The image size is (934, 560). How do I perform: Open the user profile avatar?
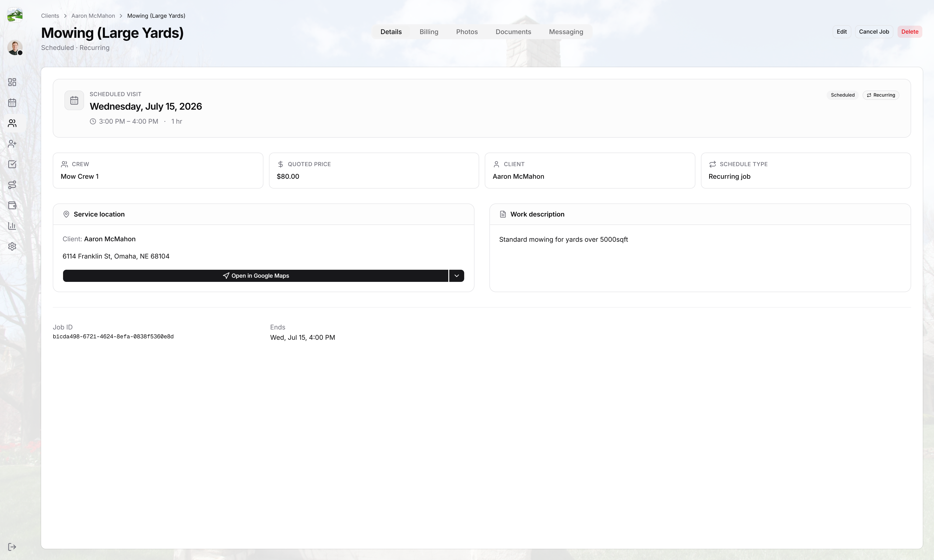(x=15, y=48)
